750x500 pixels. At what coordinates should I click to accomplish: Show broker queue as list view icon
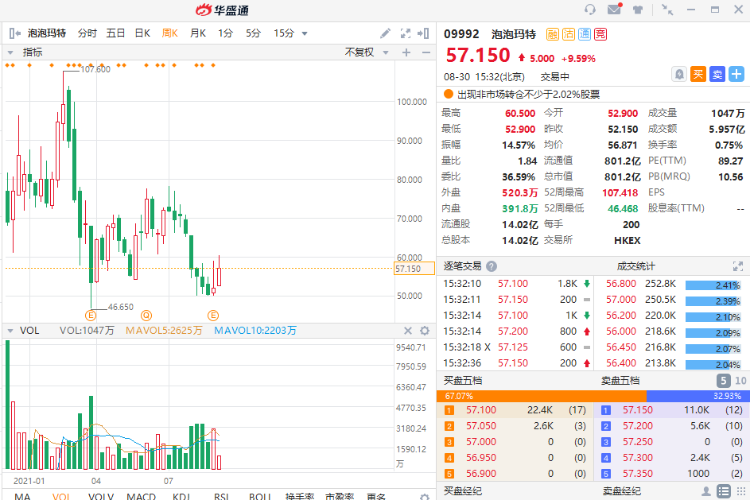pyautogui.click(x=724, y=491)
